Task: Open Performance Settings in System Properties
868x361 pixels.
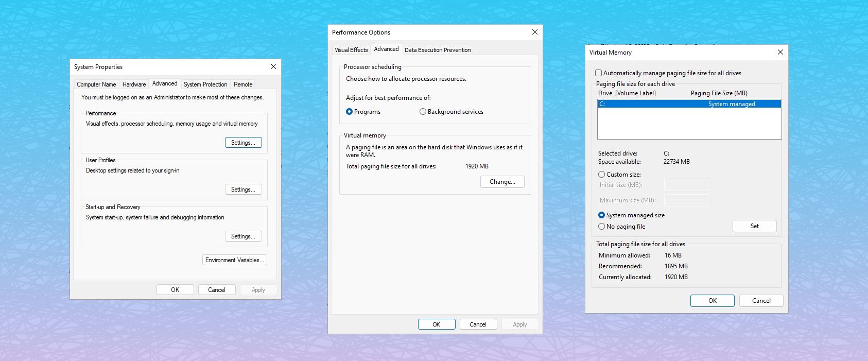Action: [x=243, y=143]
